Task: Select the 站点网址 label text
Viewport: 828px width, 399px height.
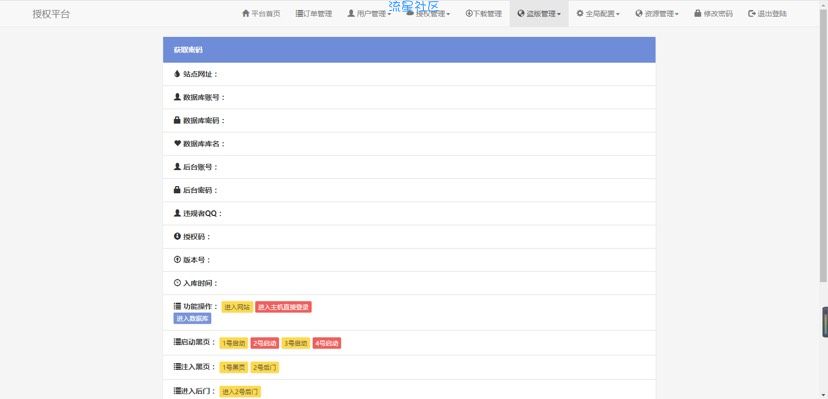Action: click(200, 74)
